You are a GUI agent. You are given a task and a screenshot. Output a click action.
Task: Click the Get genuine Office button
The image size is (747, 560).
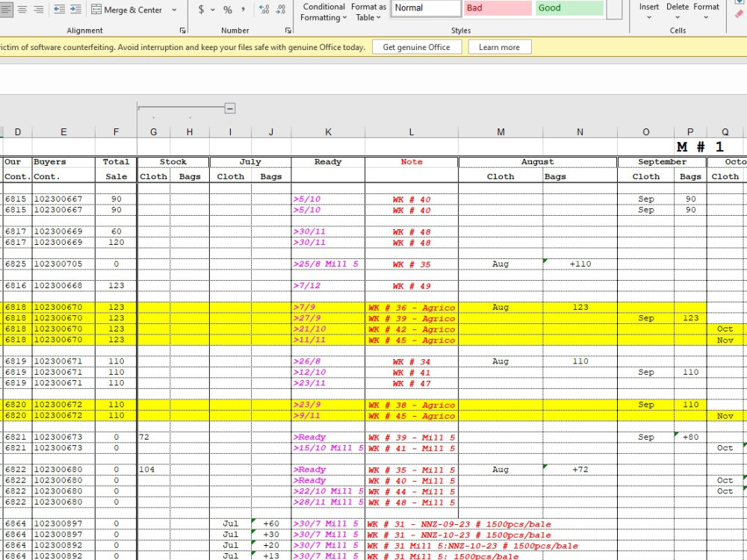(x=416, y=47)
